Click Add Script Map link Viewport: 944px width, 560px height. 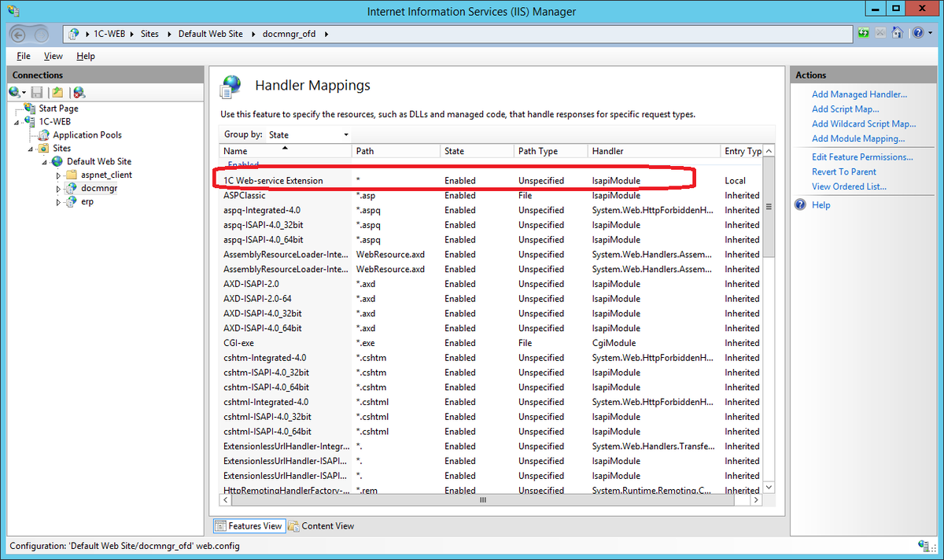click(846, 109)
